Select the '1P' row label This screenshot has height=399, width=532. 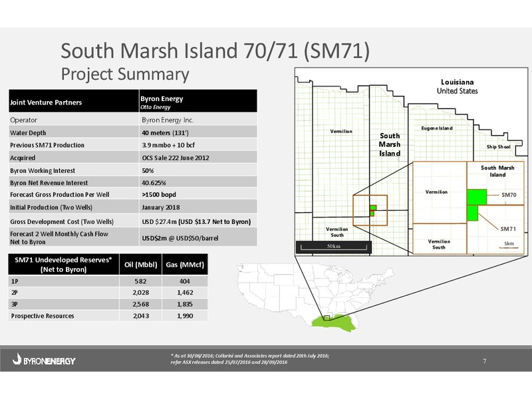click(x=15, y=281)
